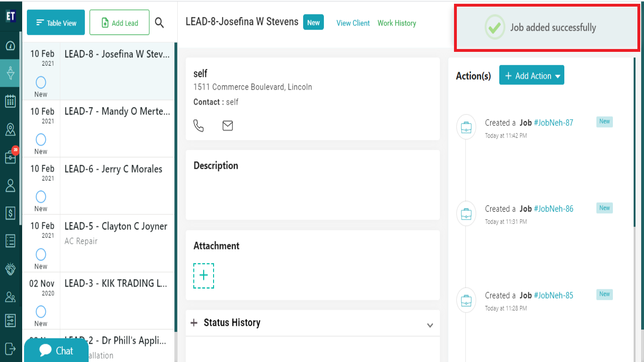Open the map location pin icon

tap(10, 129)
